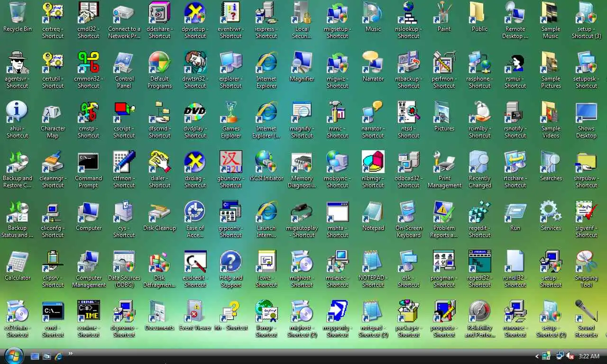Open the Help and Support icon
Viewport: 607px width, 364px height.
pyautogui.click(x=231, y=262)
